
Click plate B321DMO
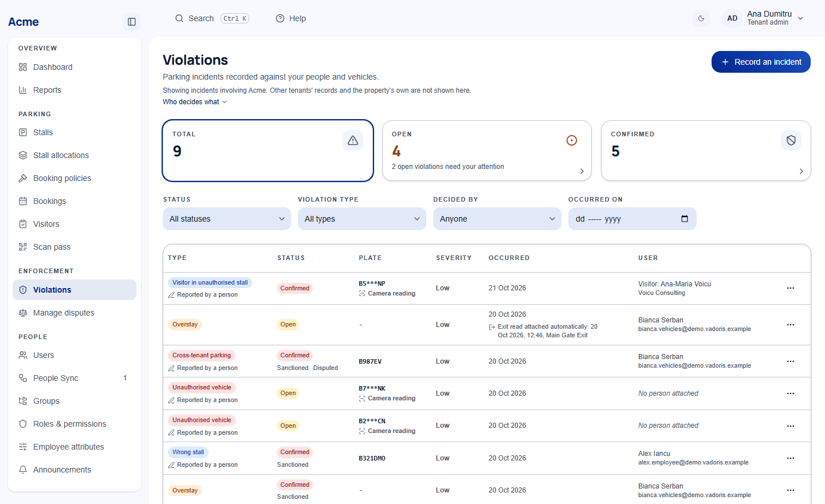pos(372,458)
